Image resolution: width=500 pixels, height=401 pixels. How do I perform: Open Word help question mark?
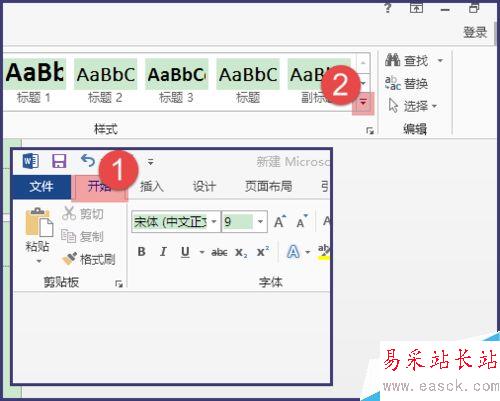[x=388, y=7]
